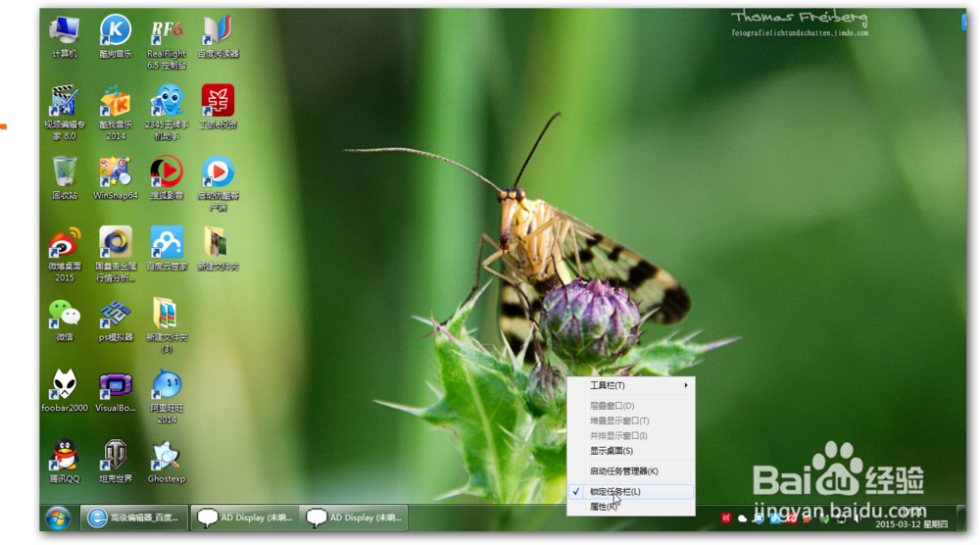The height and width of the screenshot is (545, 980).
Task: Open the clock showing 2015-03-12 星期四
Action: [911, 519]
